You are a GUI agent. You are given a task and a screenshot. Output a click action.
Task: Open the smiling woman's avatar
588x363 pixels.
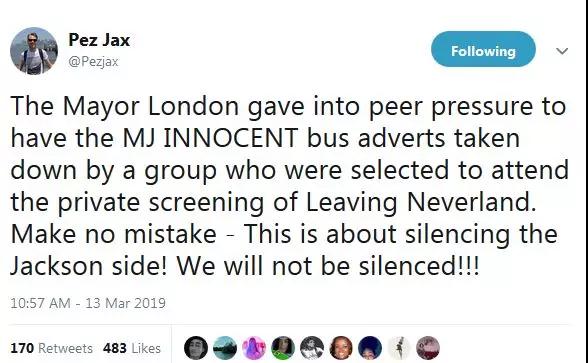341,348
